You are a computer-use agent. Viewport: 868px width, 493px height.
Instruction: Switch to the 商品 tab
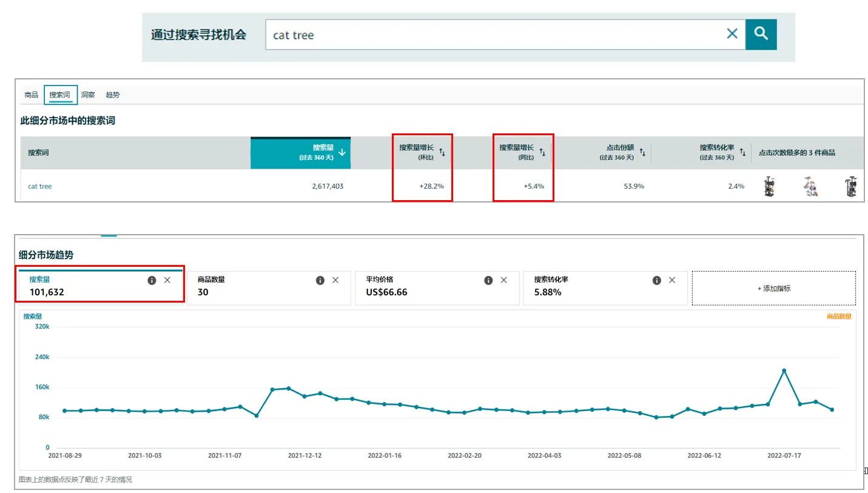(31, 95)
